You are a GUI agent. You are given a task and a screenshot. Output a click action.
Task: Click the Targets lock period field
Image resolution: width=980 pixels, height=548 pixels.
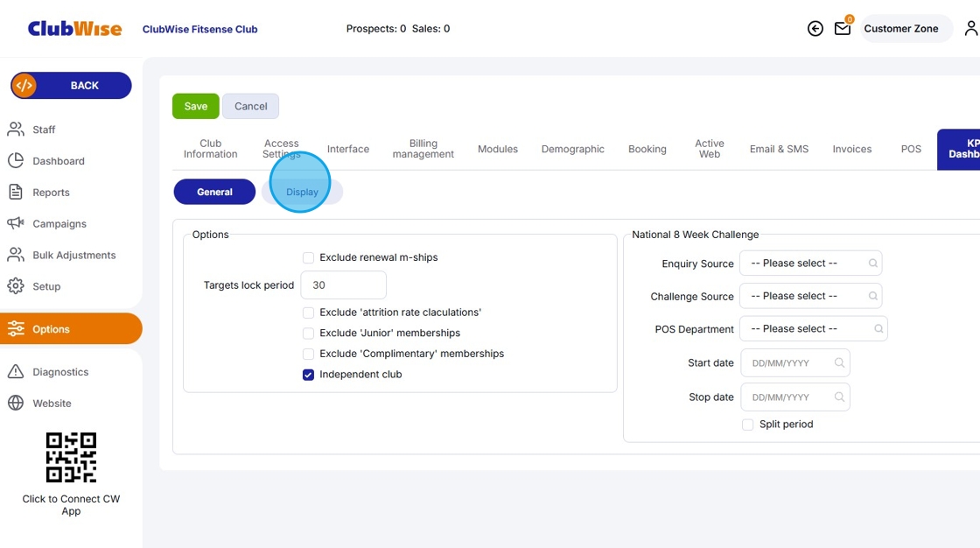click(344, 285)
